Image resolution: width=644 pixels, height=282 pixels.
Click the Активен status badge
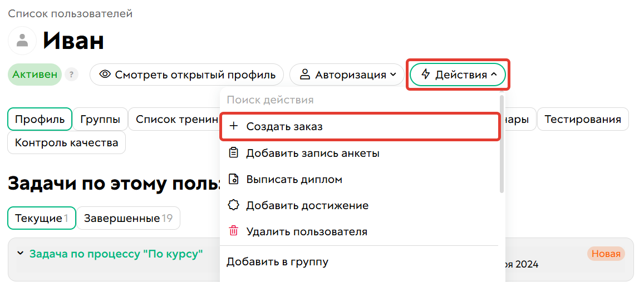tap(35, 75)
